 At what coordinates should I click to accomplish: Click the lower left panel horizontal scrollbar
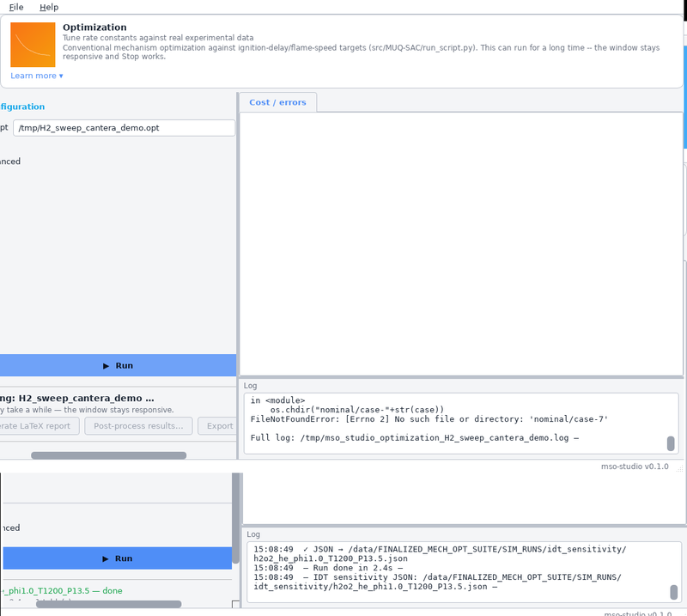(x=109, y=604)
